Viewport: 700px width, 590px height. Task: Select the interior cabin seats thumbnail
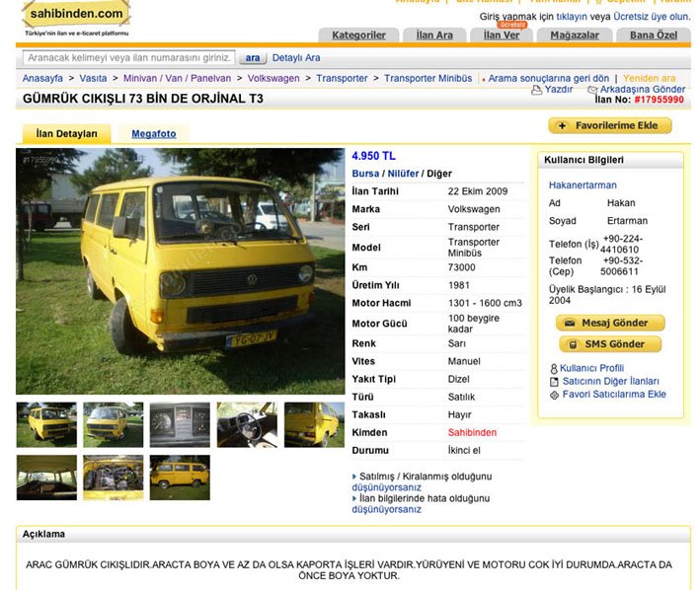pos(46,478)
